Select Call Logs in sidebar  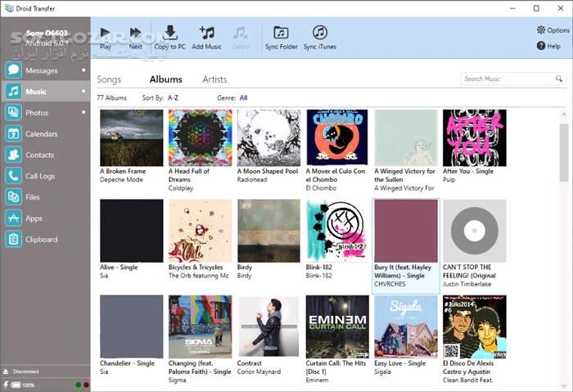pos(39,176)
